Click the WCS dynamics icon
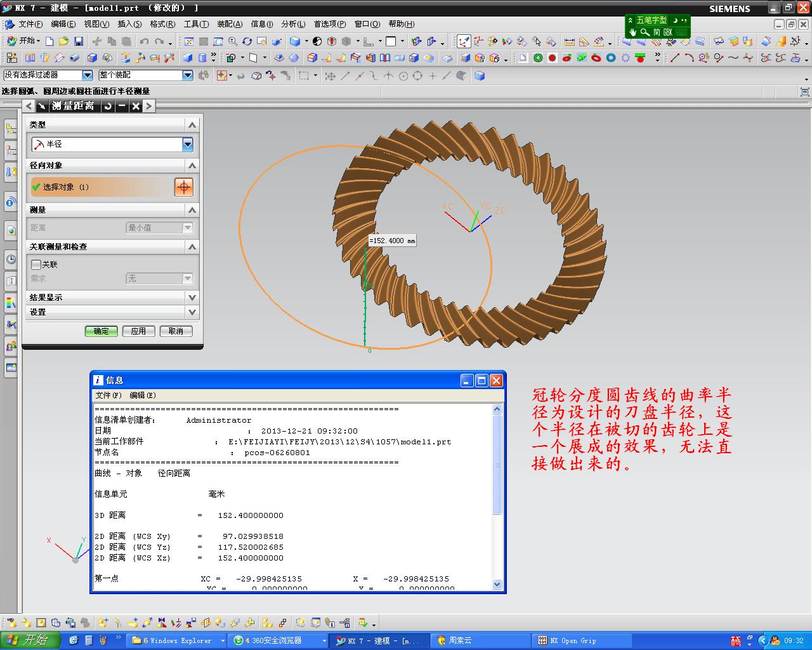The width and height of the screenshot is (812, 650). pos(464,41)
